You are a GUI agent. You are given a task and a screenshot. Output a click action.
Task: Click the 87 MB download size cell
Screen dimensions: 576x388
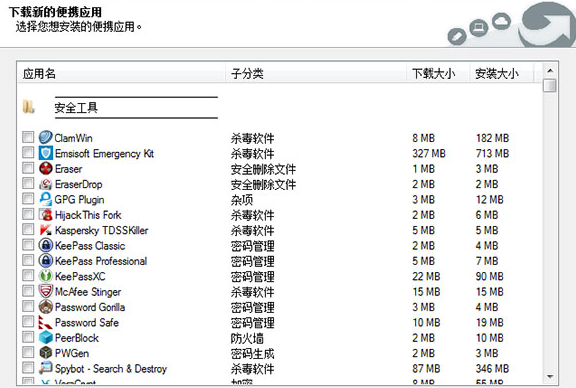click(426, 369)
